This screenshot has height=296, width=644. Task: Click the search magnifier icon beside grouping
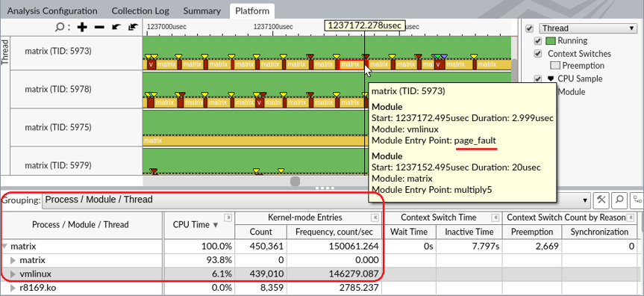tap(619, 200)
